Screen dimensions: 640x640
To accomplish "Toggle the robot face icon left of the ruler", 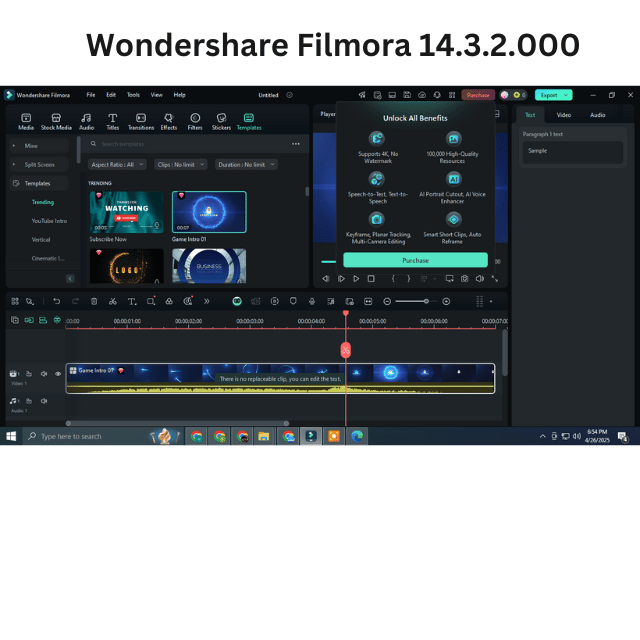I will [x=57, y=320].
